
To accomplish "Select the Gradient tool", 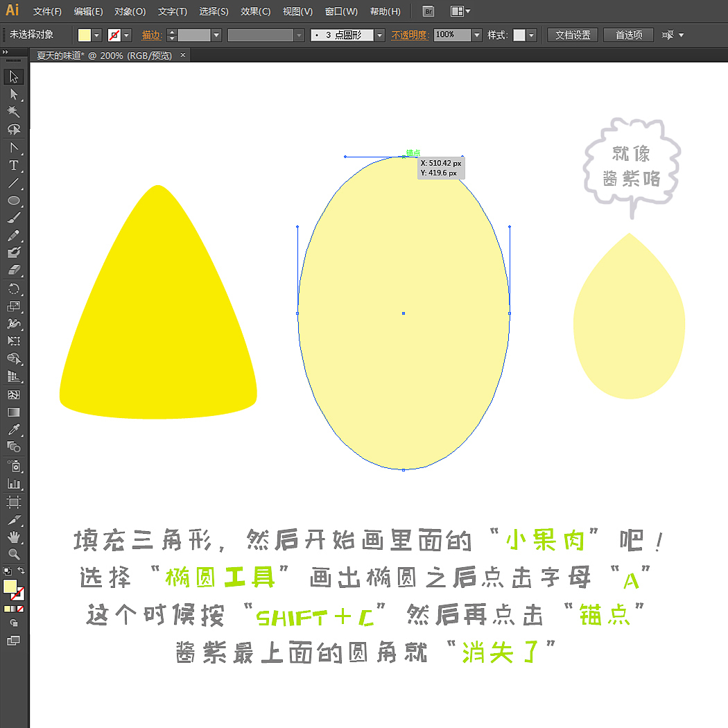I will pyautogui.click(x=13, y=413).
